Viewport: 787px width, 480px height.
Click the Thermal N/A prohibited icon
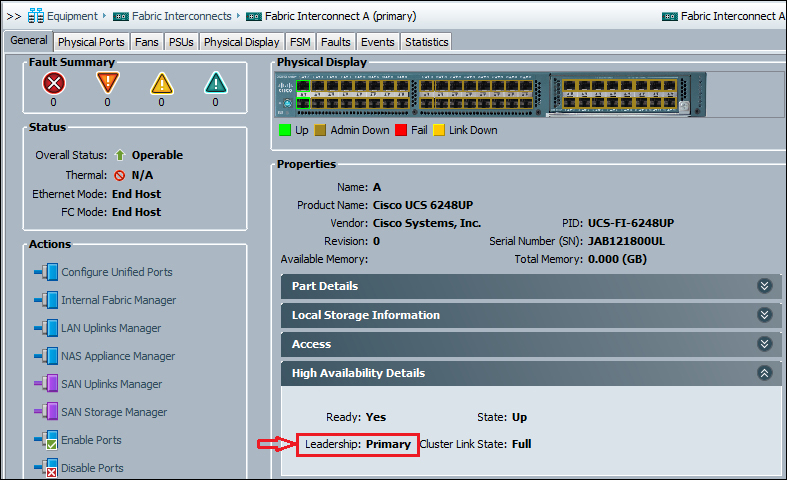pyautogui.click(x=119, y=176)
